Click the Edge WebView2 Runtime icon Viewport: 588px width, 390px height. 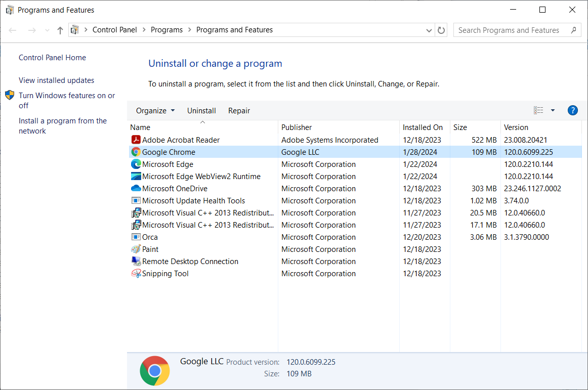coord(136,176)
